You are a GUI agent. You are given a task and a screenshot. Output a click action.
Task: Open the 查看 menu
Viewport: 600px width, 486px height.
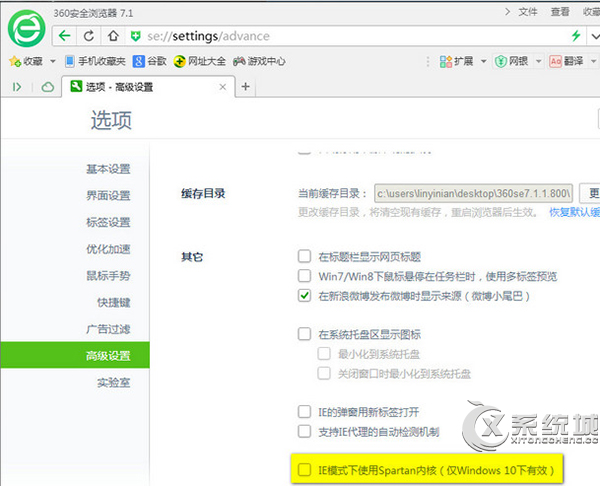coord(560,12)
